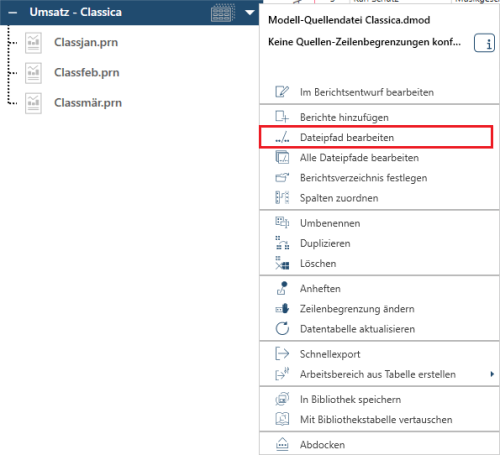This screenshot has width=500, height=455.
Task: Click the Abdocken undock icon
Action: [x=282, y=445]
